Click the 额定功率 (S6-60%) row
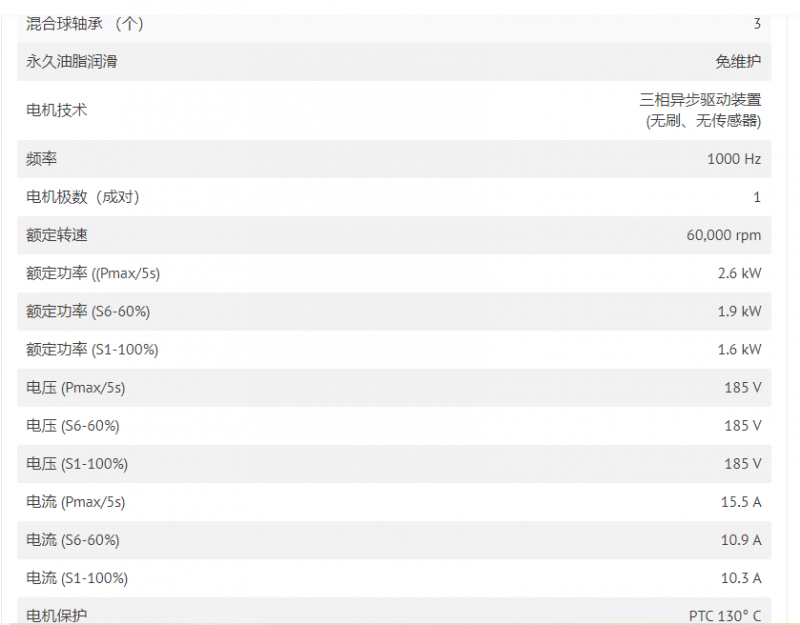This screenshot has height=625, width=800. pos(394,311)
